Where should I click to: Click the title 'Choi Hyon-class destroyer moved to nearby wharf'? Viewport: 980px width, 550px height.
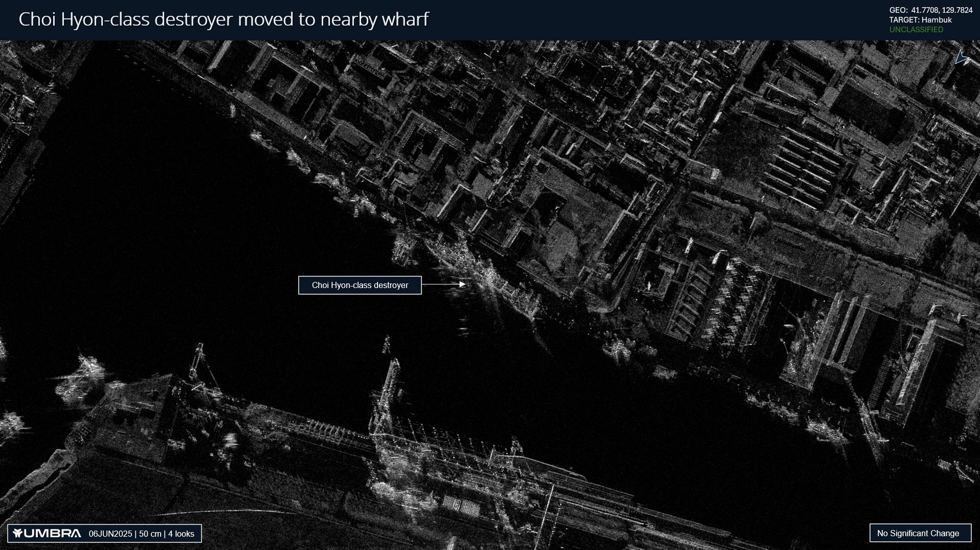point(224,19)
